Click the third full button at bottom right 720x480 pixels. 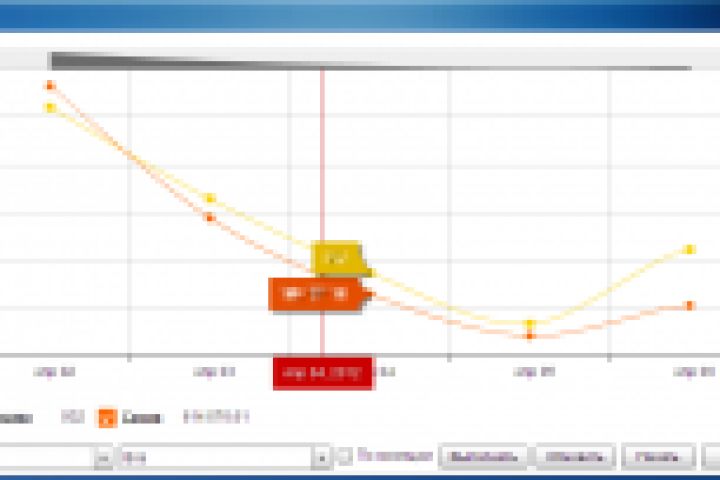[658, 457]
